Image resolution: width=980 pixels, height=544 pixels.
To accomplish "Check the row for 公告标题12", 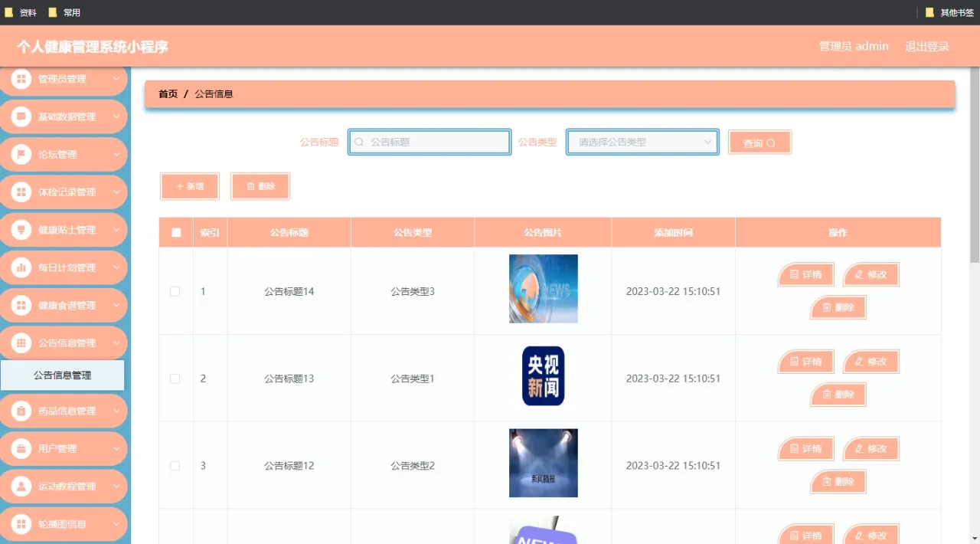I will coord(175,466).
